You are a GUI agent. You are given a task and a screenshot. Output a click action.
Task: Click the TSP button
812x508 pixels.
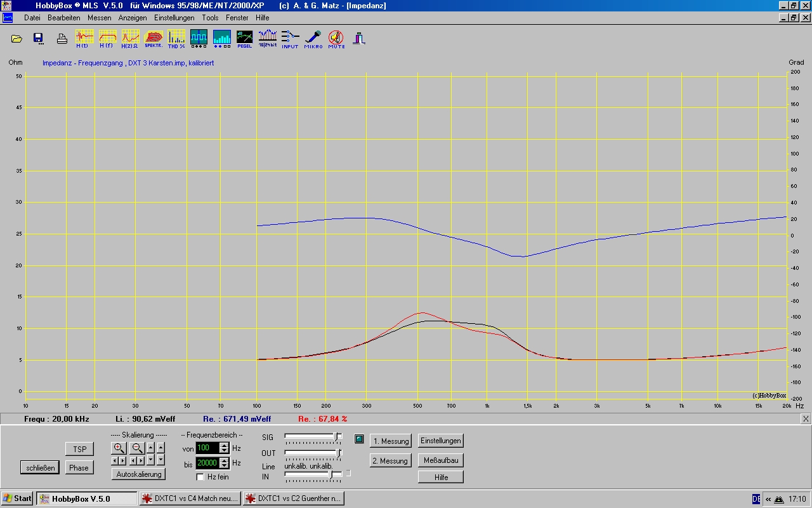click(x=79, y=449)
